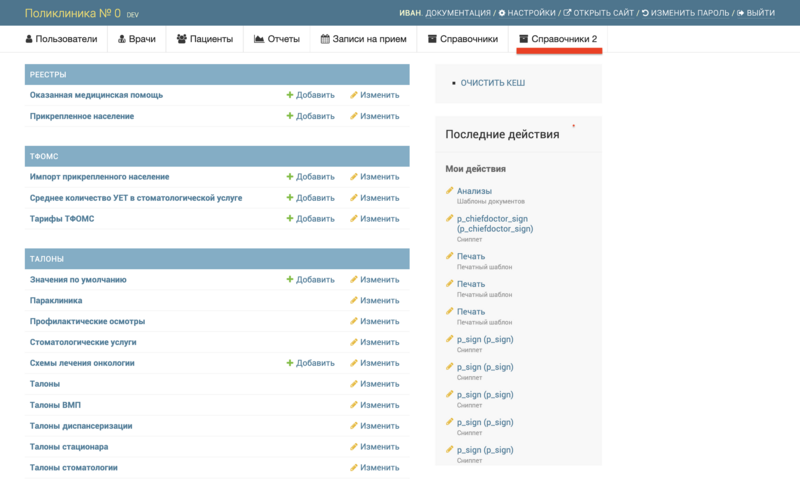The height and width of the screenshot is (480, 800).
Task: Click pencil icon for Значения по умолчанию
Action: 353,280
